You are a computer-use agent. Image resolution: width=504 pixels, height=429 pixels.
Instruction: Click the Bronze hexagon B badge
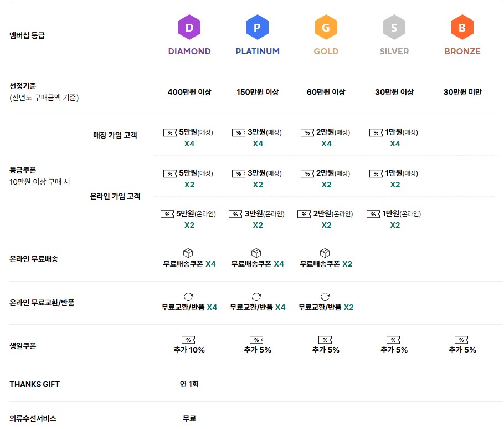point(462,28)
